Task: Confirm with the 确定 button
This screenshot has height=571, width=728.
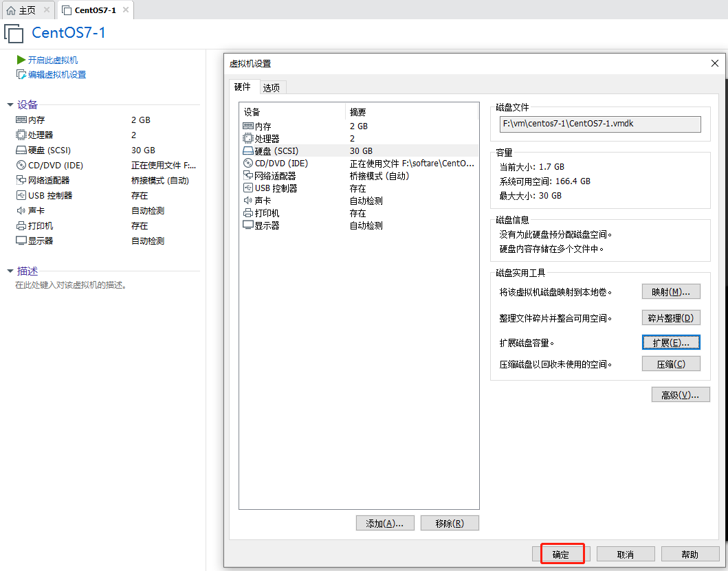Action: [561, 555]
